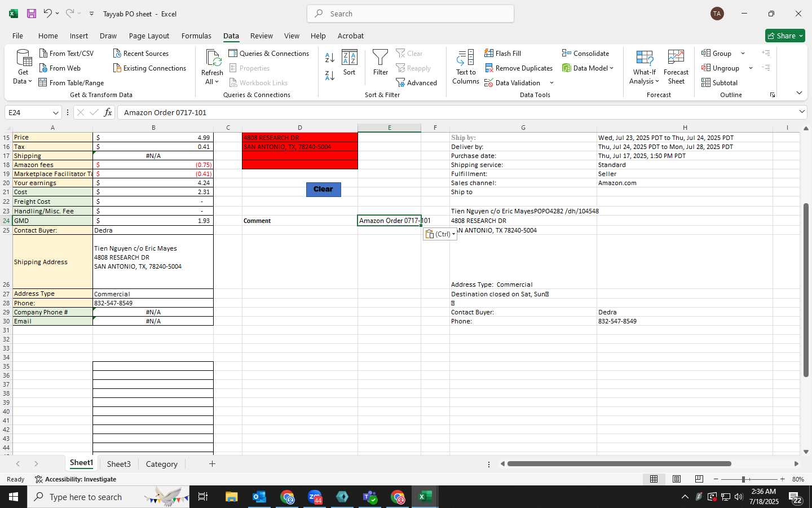Open Customize Quick Access Toolbar dropdown
Image resolution: width=812 pixels, height=508 pixels.
(91, 14)
